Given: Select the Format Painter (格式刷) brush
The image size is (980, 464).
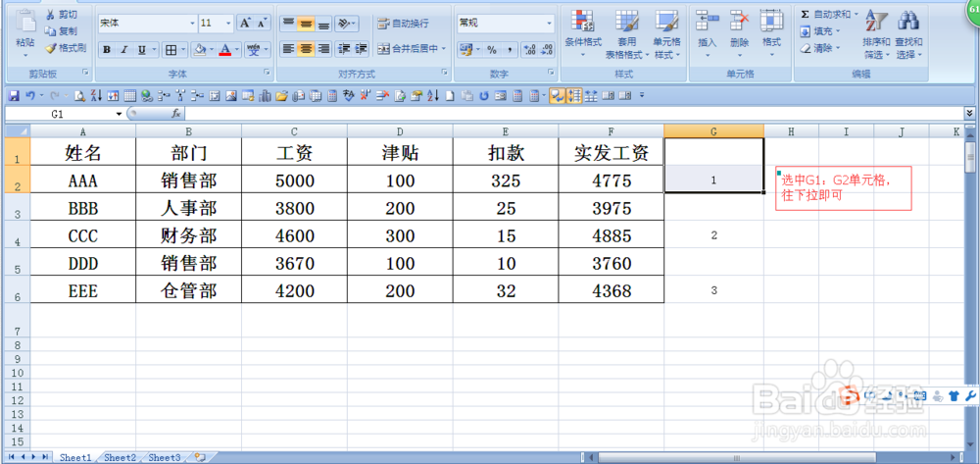Looking at the screenshot, I should point(66,47).
